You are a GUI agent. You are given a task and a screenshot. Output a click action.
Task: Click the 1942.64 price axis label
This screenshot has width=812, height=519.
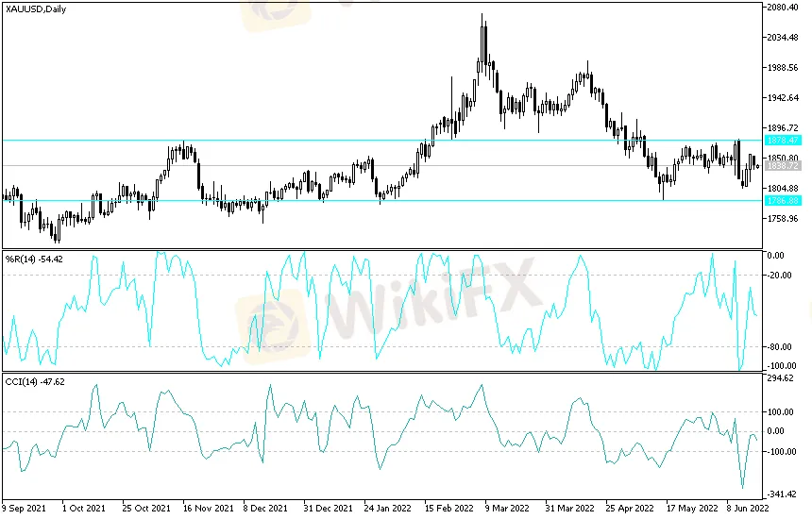[785, 98]
